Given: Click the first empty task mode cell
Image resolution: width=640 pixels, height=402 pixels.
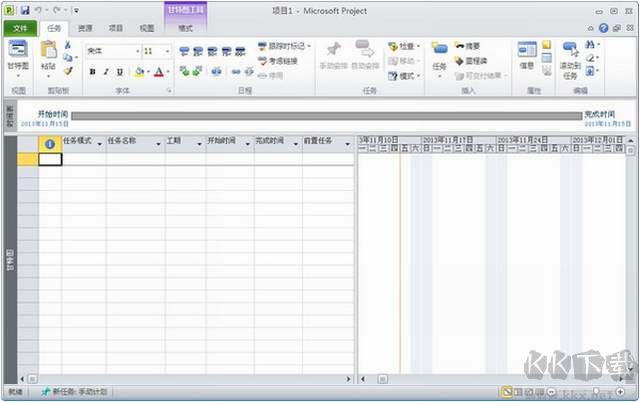Looking at the screenshot, I should 83,159.
